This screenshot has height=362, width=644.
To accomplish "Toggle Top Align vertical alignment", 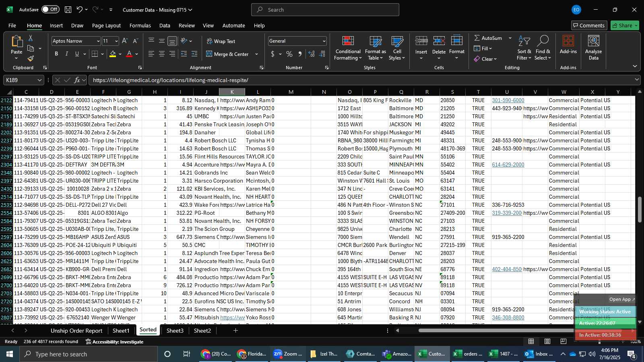I will [x=151, y=41].
